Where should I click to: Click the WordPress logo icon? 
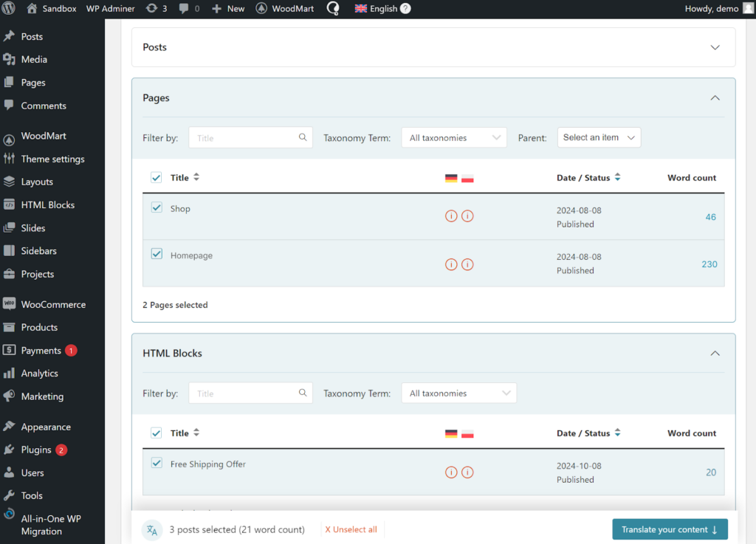click(9, 8)
